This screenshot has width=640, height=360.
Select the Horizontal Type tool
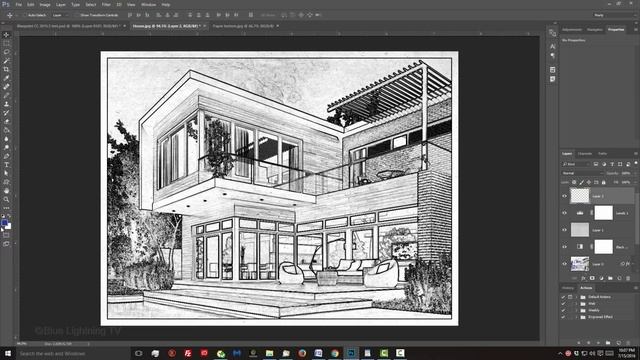pos(6,165)
